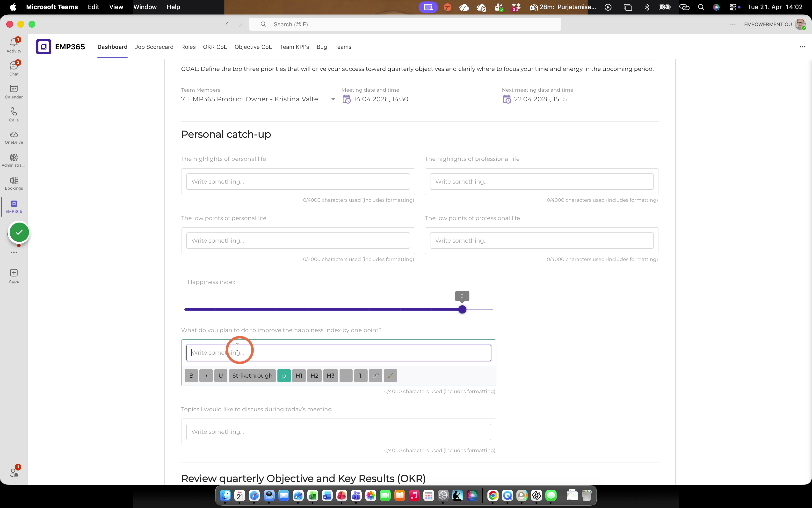Clear formatting with the broom icon
812x508 pixels.
(x=390, y=376)
